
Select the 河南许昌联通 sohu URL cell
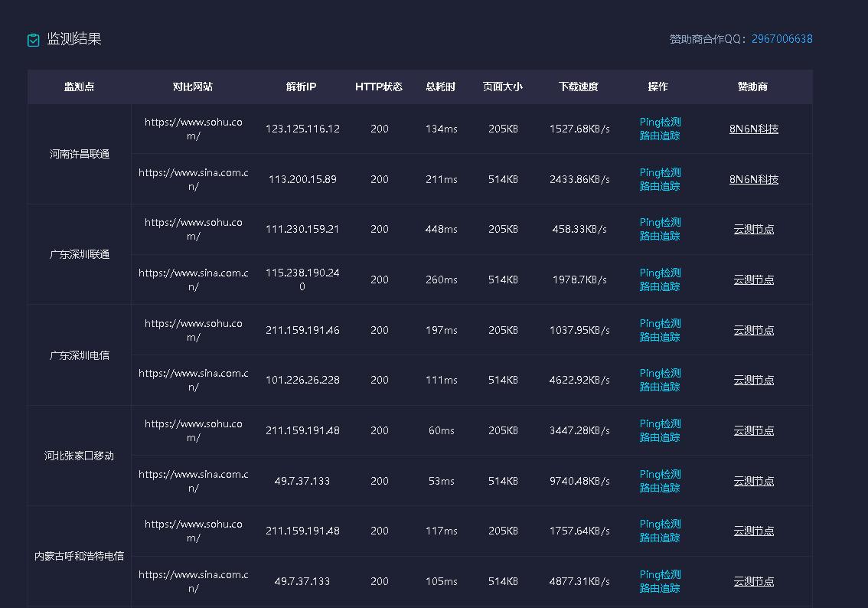[193, 129]
